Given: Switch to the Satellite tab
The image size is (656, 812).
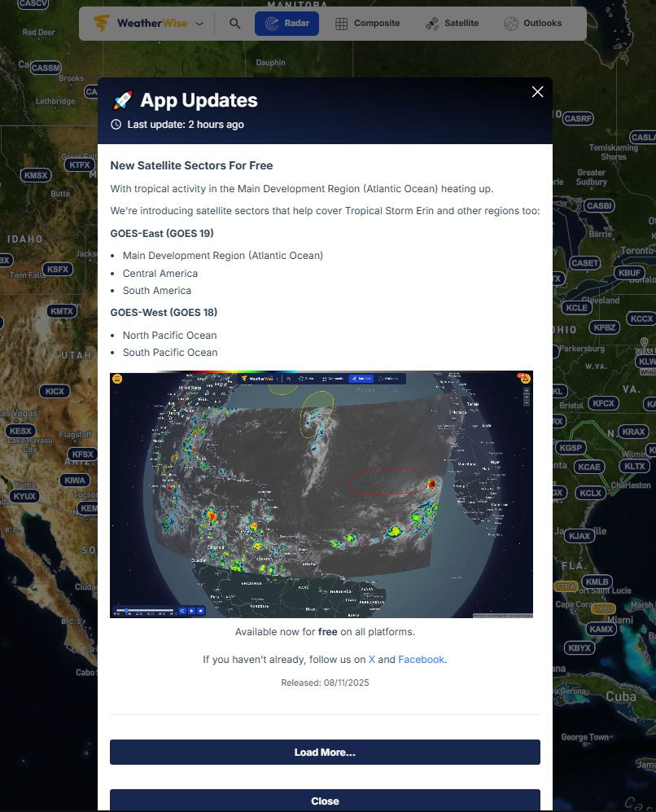Looking at the screenshot, I should pyautogui.click(x=452, y=24).
